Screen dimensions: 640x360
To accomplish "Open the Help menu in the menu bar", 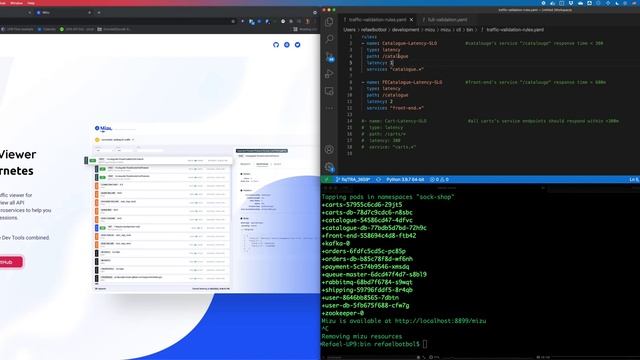I will click(x=31, y=3).
